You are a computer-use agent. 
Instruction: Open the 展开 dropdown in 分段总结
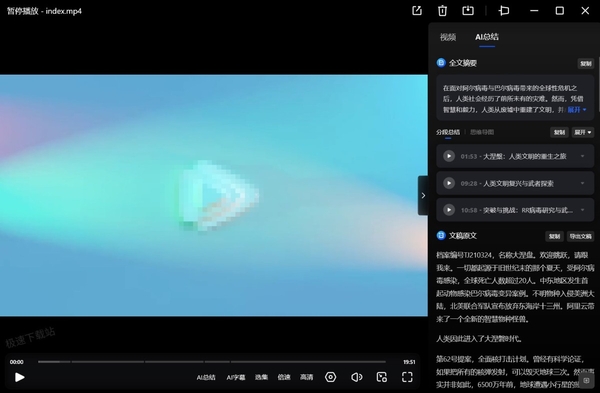583,132
